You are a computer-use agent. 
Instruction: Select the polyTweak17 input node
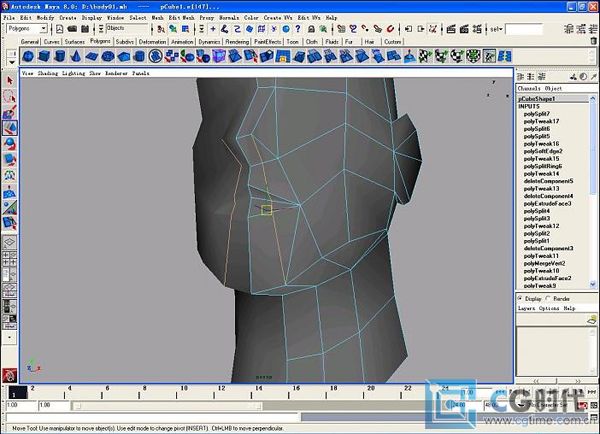pos(541,121)
